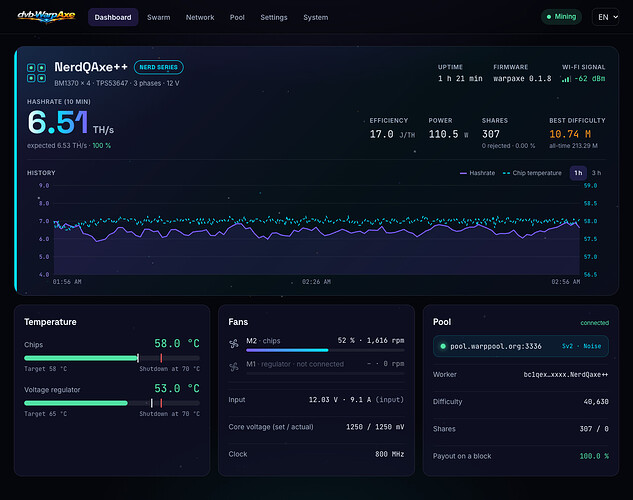Image resolution: width=633 pixels, height=500 pixels.
Task: Switch to the Swarm tab
Action: pyautogui.click(x=159, y=17)
